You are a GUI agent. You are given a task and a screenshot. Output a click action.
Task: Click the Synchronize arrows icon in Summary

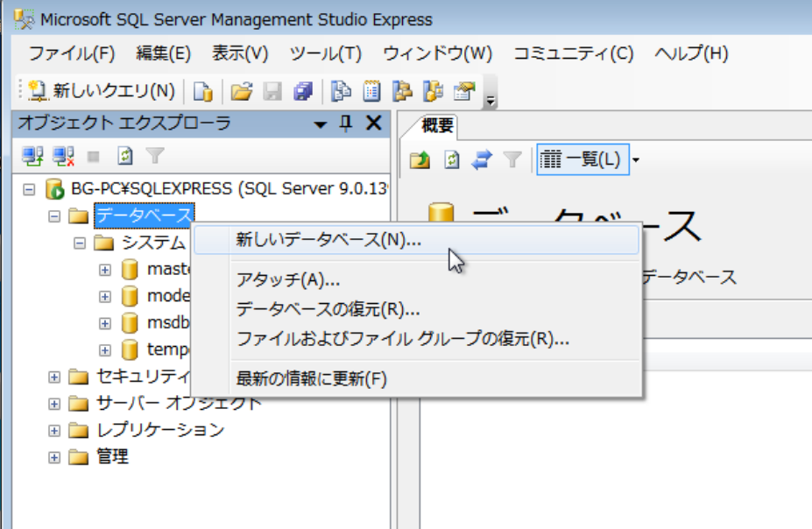[x=482, y=159]
